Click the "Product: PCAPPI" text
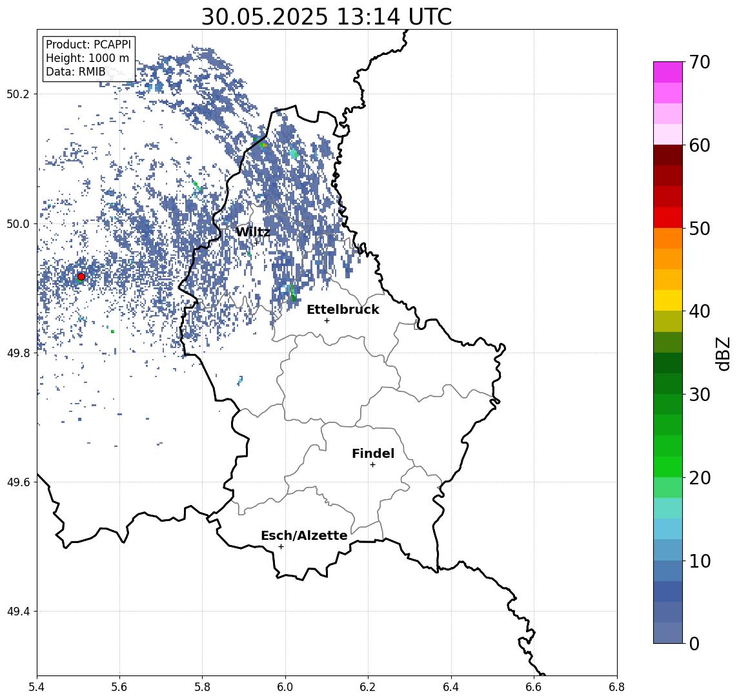This screenshot has height=700, width=739. pos(88,45)
